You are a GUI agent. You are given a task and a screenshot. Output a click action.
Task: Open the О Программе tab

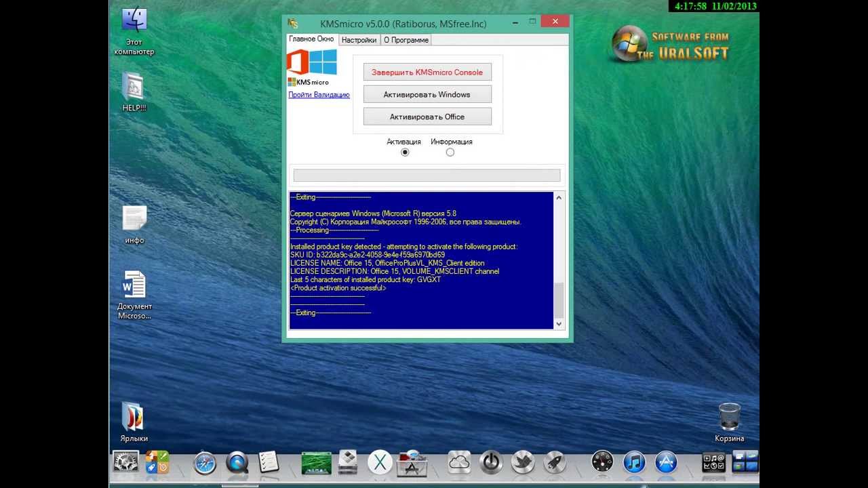coord(406,40)
